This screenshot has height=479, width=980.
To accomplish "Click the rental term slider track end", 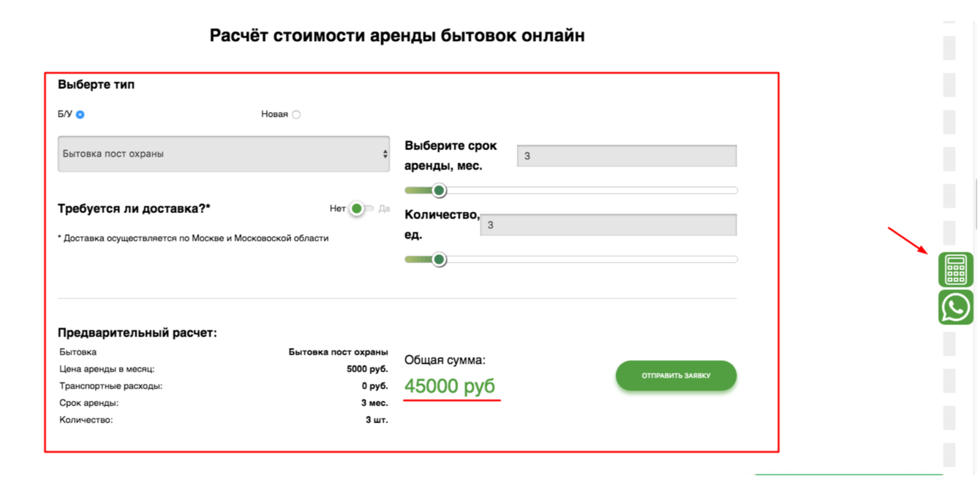I will coord(733,191).
